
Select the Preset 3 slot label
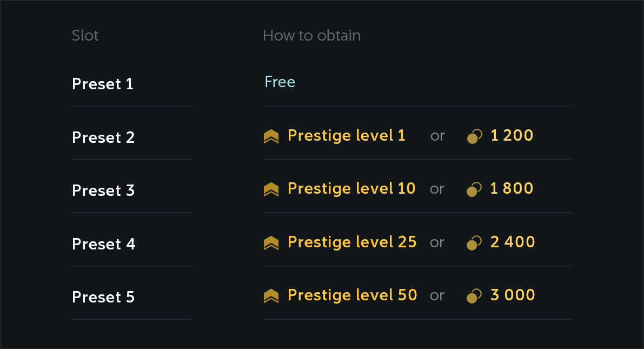click(x=103, y=190)
